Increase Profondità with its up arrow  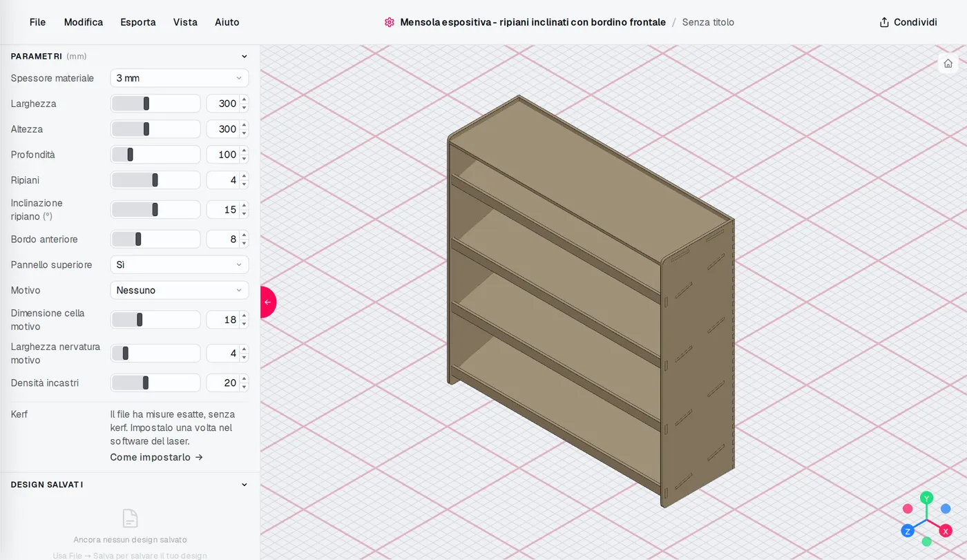coord(244,151)
